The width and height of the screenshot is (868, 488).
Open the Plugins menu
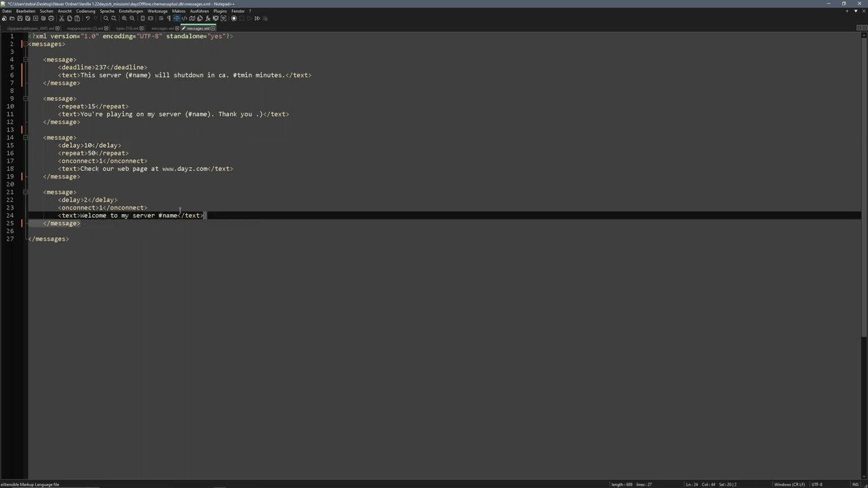click(x=220, y=11)
